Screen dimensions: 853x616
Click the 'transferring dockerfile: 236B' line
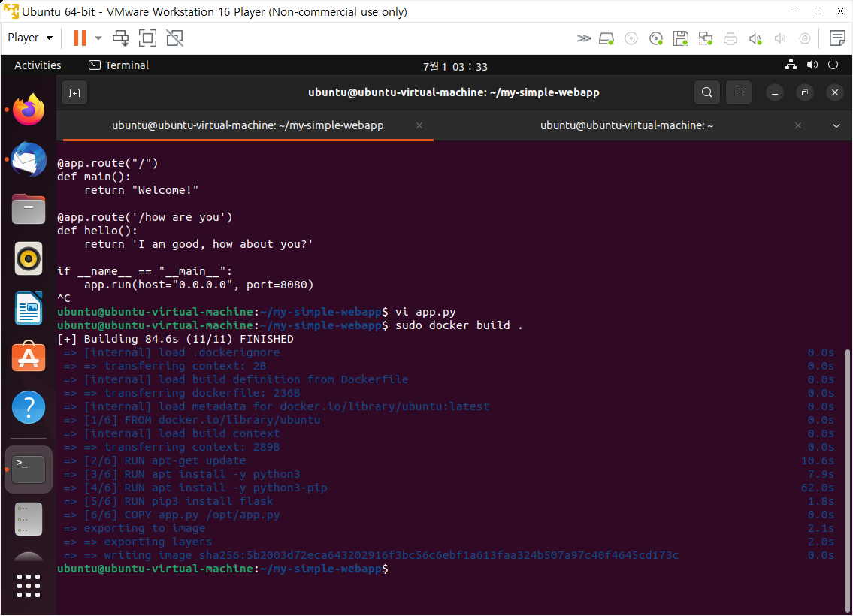[x=202, y=393]
